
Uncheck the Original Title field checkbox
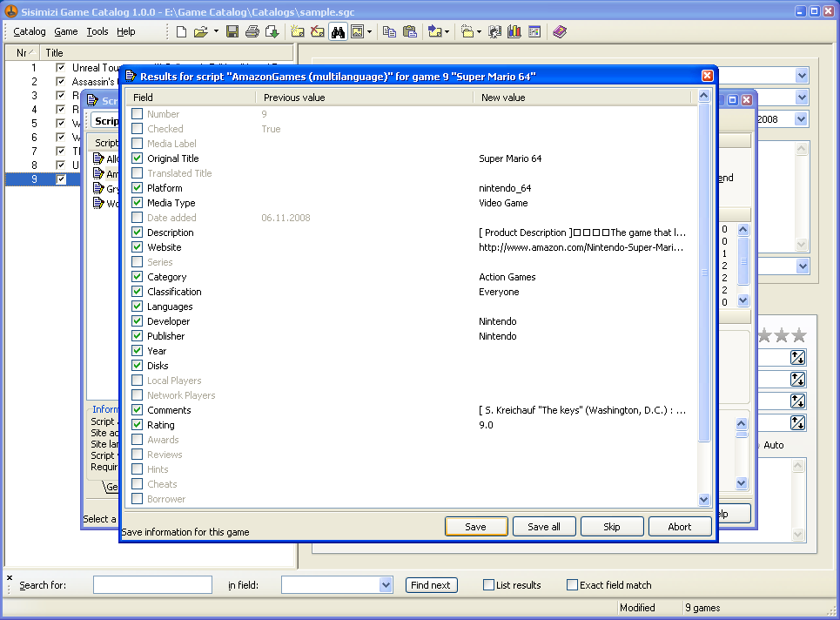[138, 158]
